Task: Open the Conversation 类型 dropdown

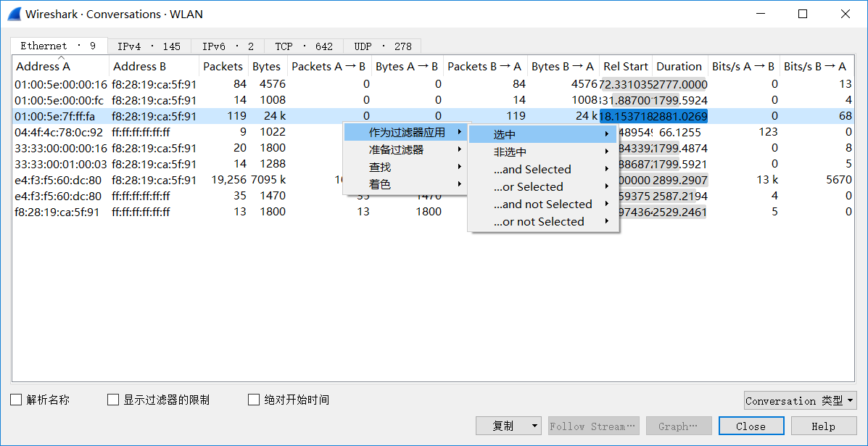Action: [x=800, y=400]
